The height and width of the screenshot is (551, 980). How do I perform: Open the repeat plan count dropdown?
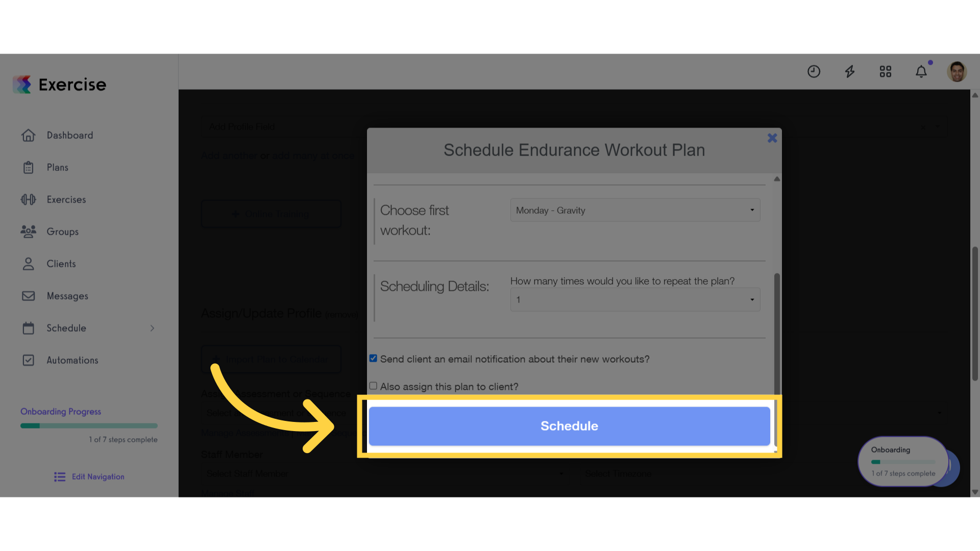pos(635,299)
